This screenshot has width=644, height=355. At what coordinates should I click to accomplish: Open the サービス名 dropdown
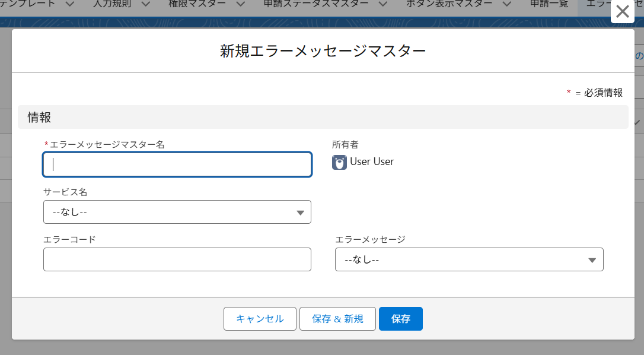click(x=177, y=212)
